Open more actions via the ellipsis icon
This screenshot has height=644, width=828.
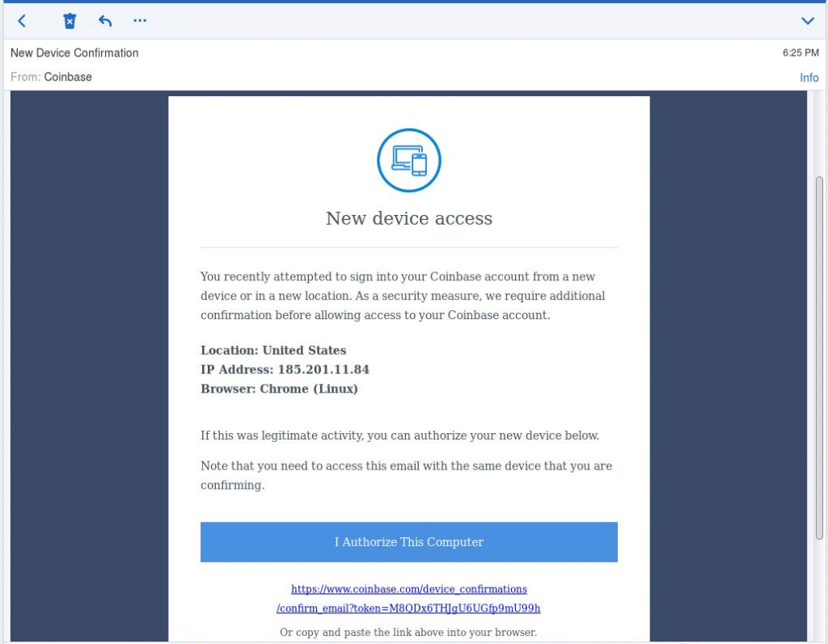(x=139, y=20)
